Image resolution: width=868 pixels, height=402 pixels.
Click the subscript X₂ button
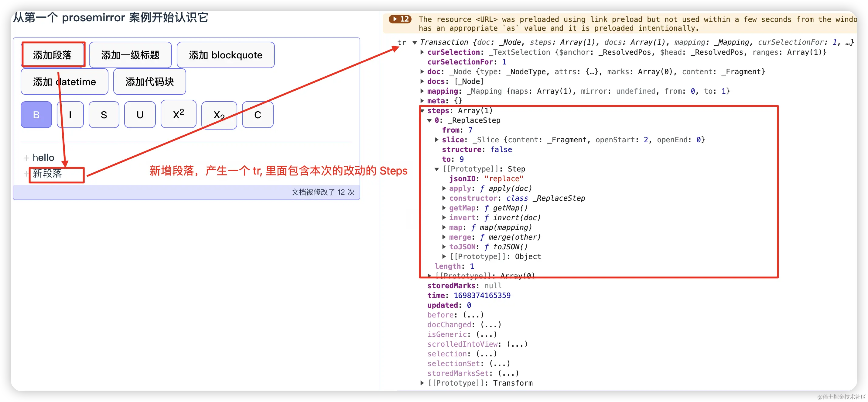(x=219, y=115)
